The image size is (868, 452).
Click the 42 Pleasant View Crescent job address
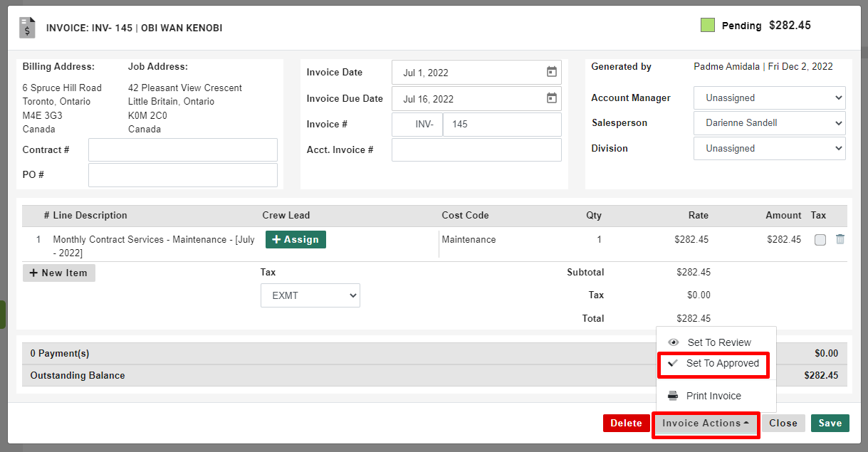click(x=185, y=88)
